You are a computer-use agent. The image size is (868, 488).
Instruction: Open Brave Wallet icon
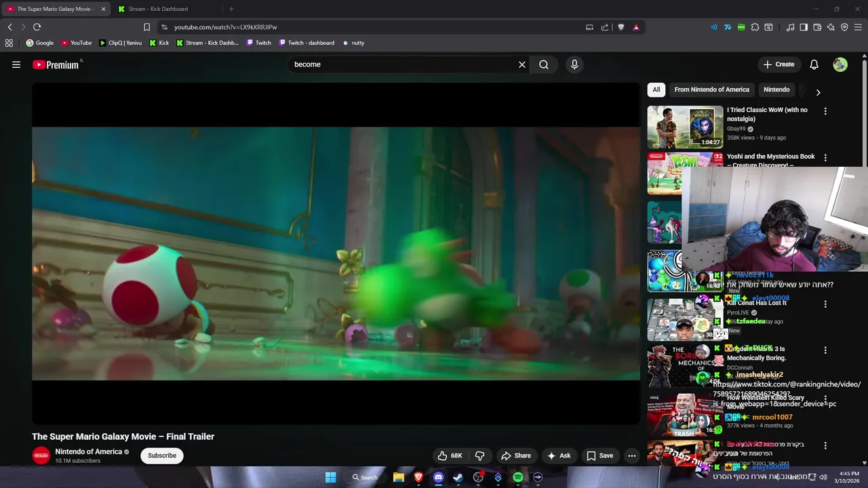tap(817, 27)
